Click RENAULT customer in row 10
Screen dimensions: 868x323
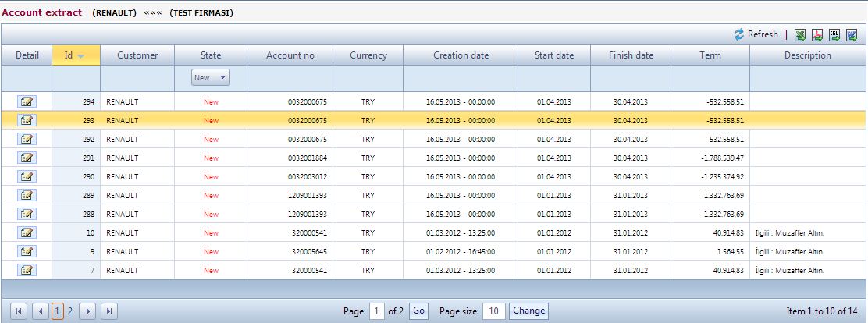point(123,232)
